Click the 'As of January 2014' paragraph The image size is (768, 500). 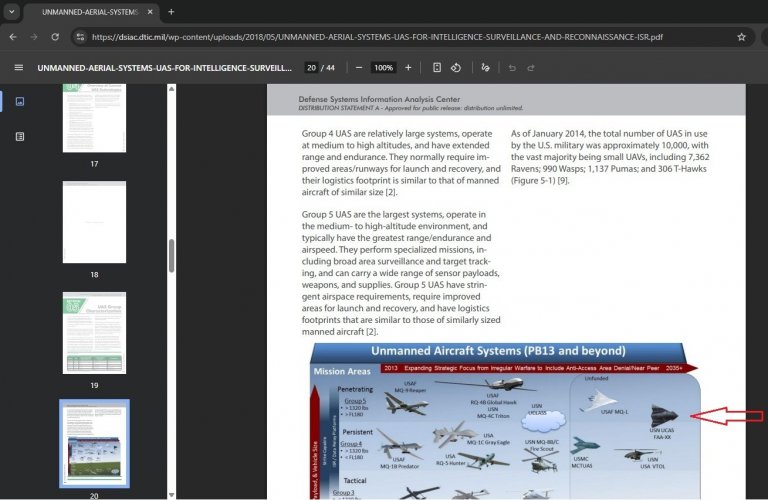[610, 157]
